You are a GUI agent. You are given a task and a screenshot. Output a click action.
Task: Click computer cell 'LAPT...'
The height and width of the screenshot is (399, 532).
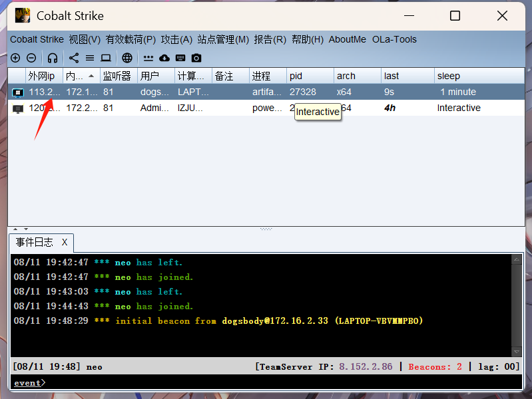coord(193,92)
